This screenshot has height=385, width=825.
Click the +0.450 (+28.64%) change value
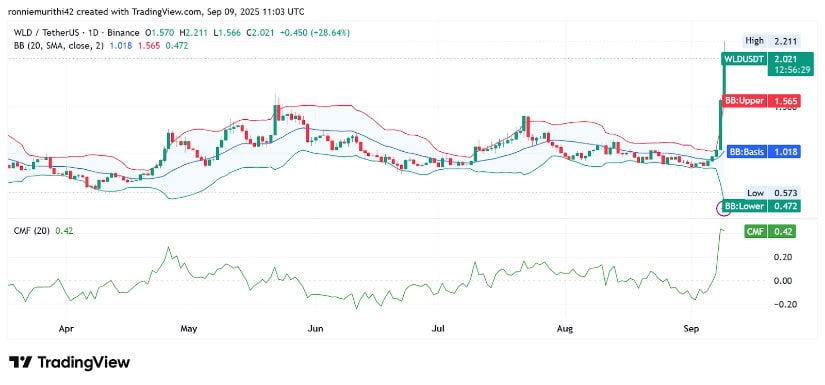[x=314, y=33]
